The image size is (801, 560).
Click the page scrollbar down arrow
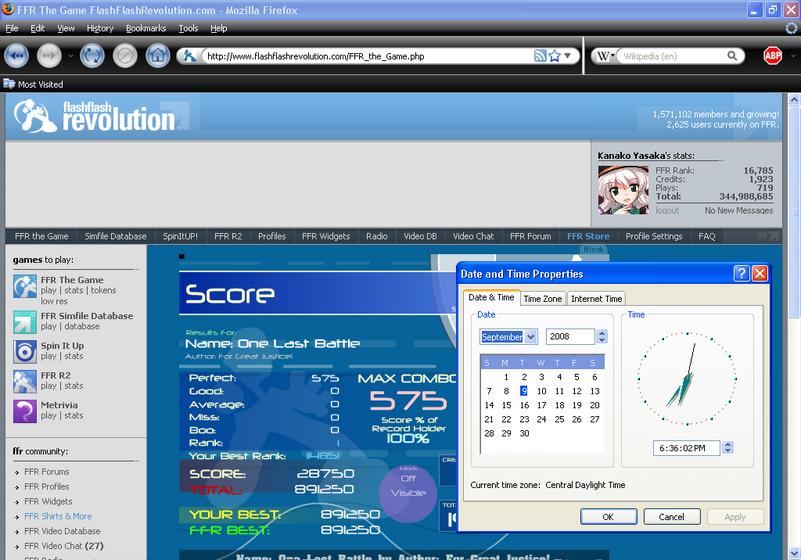[x=793, y=553]
